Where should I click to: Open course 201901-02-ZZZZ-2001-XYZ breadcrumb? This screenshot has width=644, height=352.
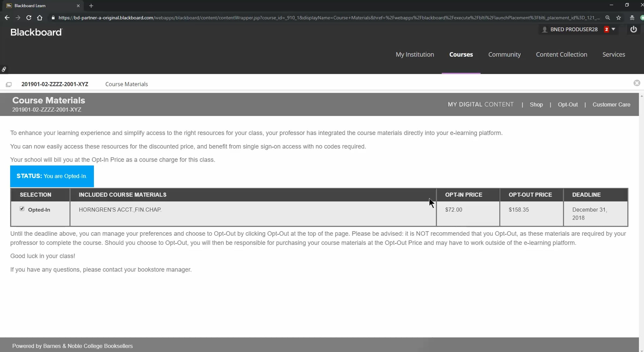coord(55,84)
